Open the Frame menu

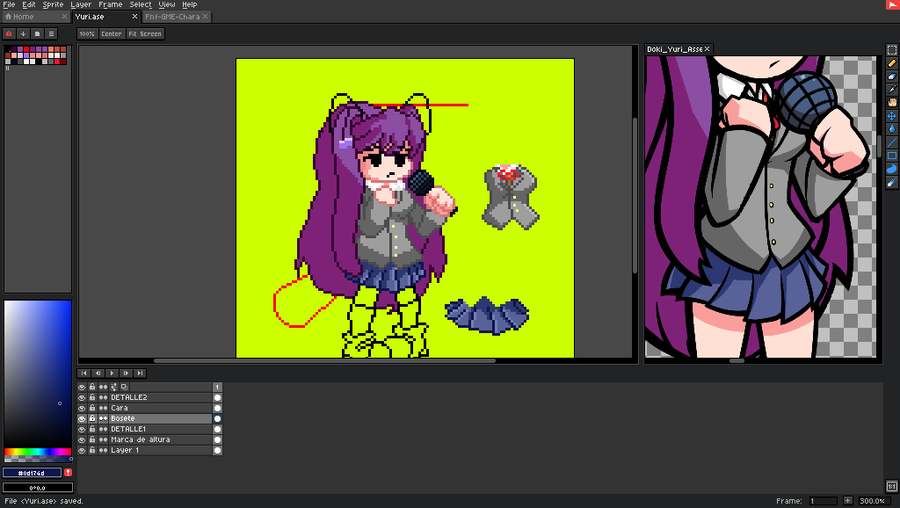(110, 5)
